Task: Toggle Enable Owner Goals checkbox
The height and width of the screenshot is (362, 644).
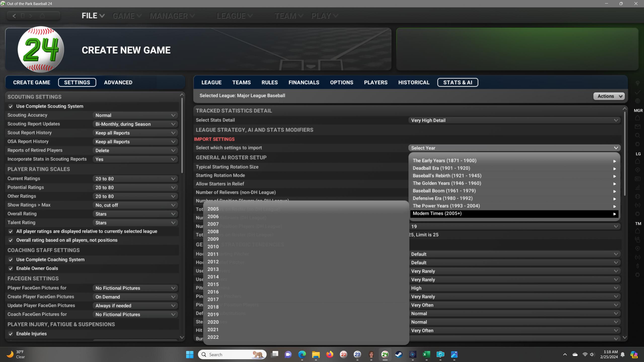Action: click(11, 268)
